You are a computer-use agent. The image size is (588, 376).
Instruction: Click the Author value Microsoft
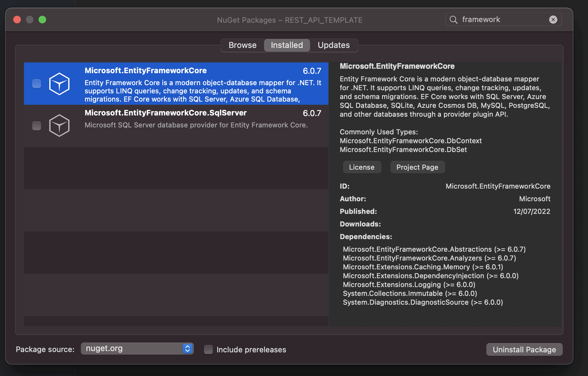(535, 199)
